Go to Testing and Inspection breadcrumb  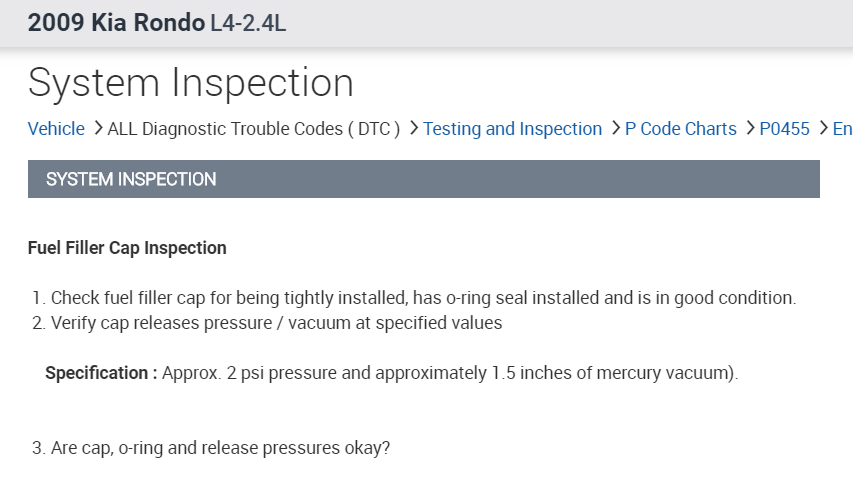pyautogui.click(x=512, y=129)
